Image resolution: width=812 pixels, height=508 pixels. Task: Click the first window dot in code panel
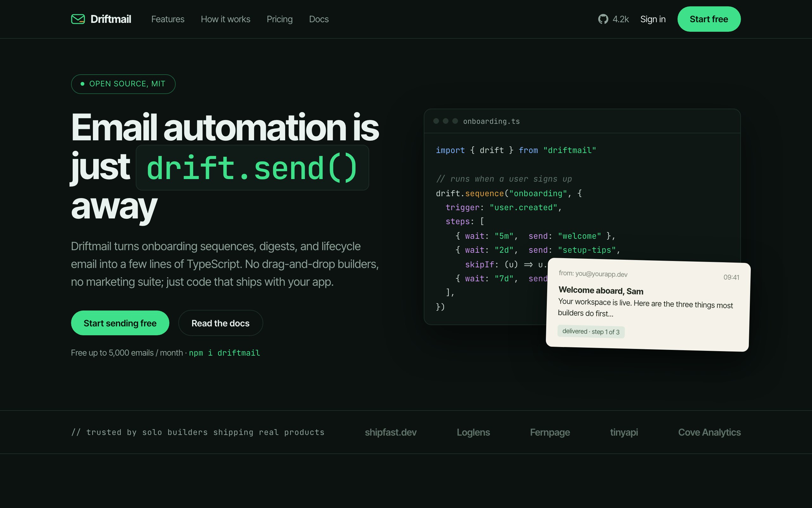pos(436,121)
